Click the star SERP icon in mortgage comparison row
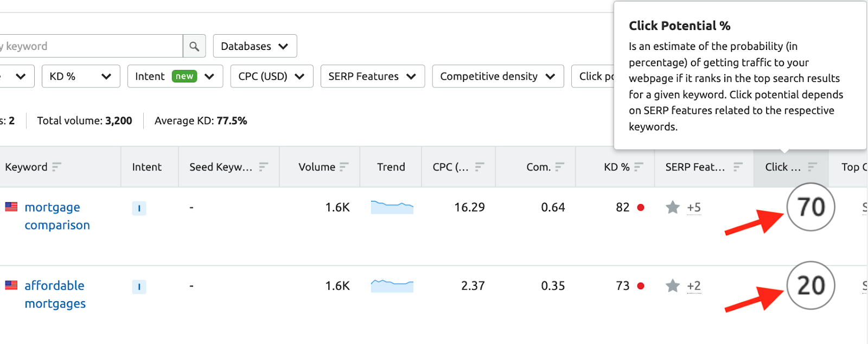This screenshot has height=344, width=868. click(673, 207)
